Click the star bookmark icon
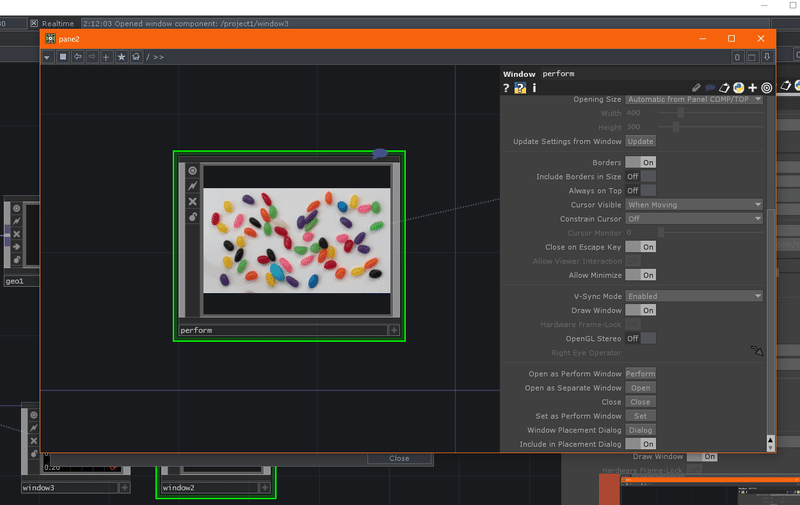This screenshot has width=800, height=505. [x=121, y=57]
